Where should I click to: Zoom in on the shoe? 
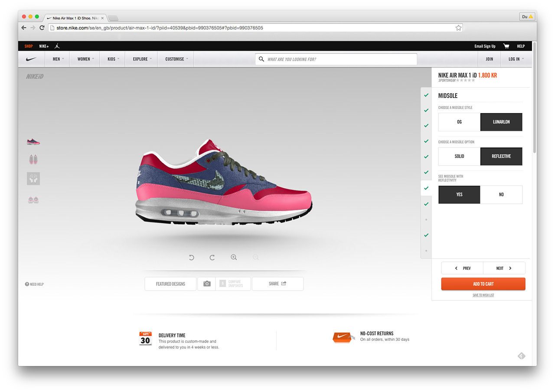pyautogui.click(x=234, y=257)
